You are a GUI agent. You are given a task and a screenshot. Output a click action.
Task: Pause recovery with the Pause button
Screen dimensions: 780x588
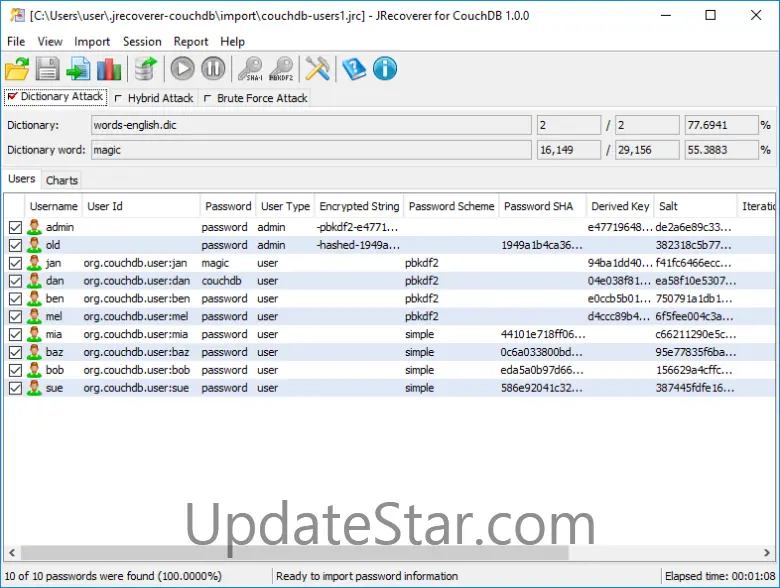pyautogui.click(x=213, y=69)
